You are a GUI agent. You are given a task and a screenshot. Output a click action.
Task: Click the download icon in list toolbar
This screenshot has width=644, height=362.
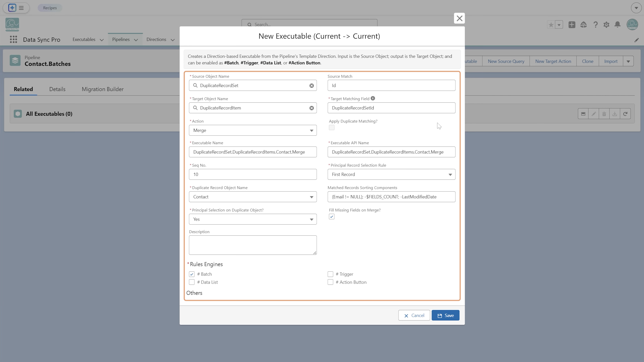pyautogui.click(x=614, y=114)
